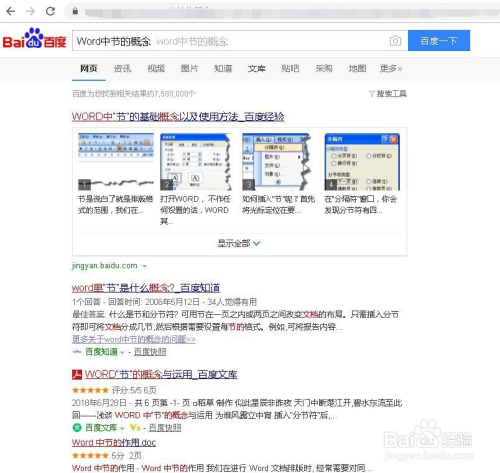
Task: Click caption 在"分隔符"窗口，你会发现
Action: (361, 205)
